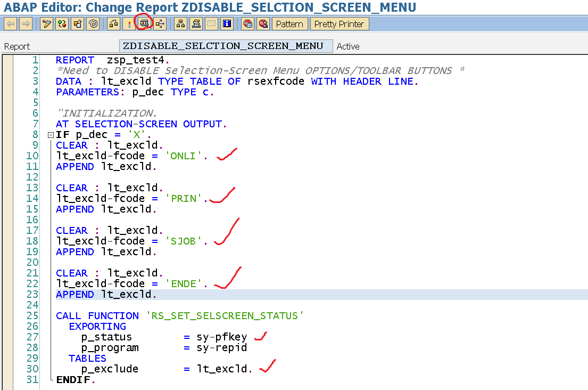Viewport: 588px width, 390px height.
Task: Open help with the blue 'i' icon
Action: [227, 23]
